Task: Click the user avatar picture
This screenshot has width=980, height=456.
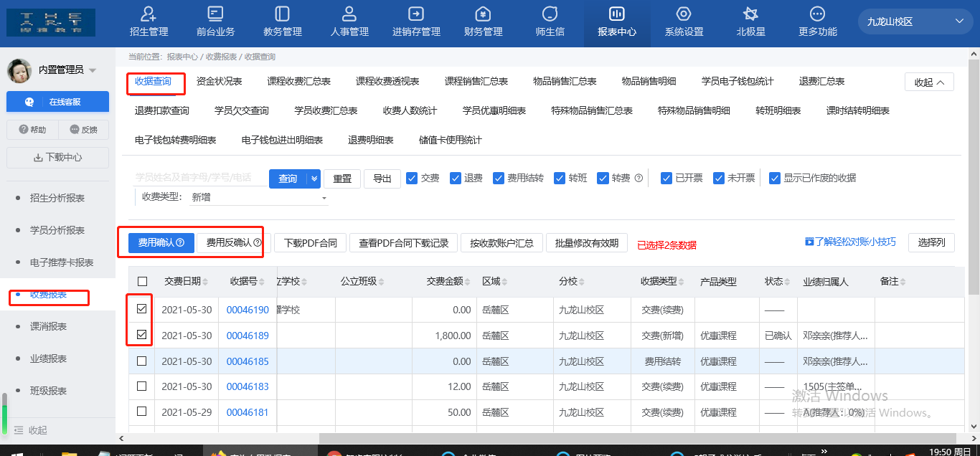Action: [19, 70]
